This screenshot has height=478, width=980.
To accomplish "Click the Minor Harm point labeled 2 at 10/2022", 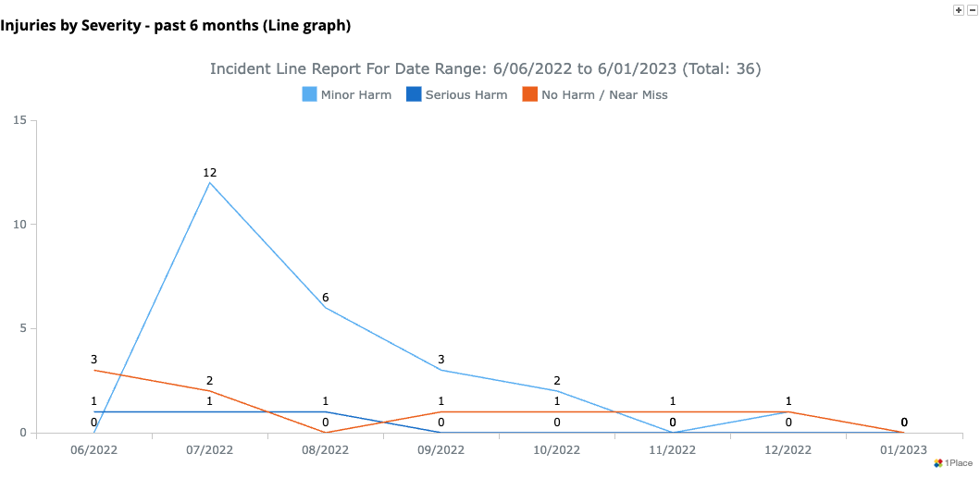I will point(557,391).
